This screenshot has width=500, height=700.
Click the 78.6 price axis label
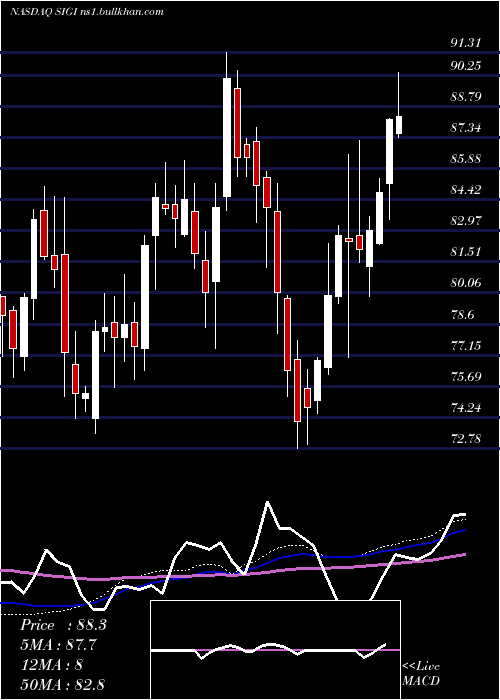[462, 314]
